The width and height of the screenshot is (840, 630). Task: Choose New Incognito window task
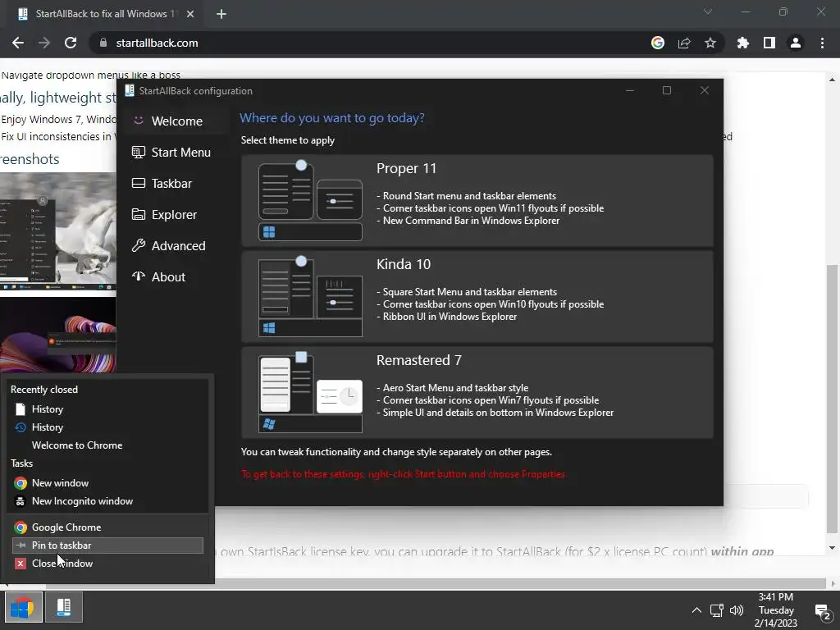(x=107, y=501)
